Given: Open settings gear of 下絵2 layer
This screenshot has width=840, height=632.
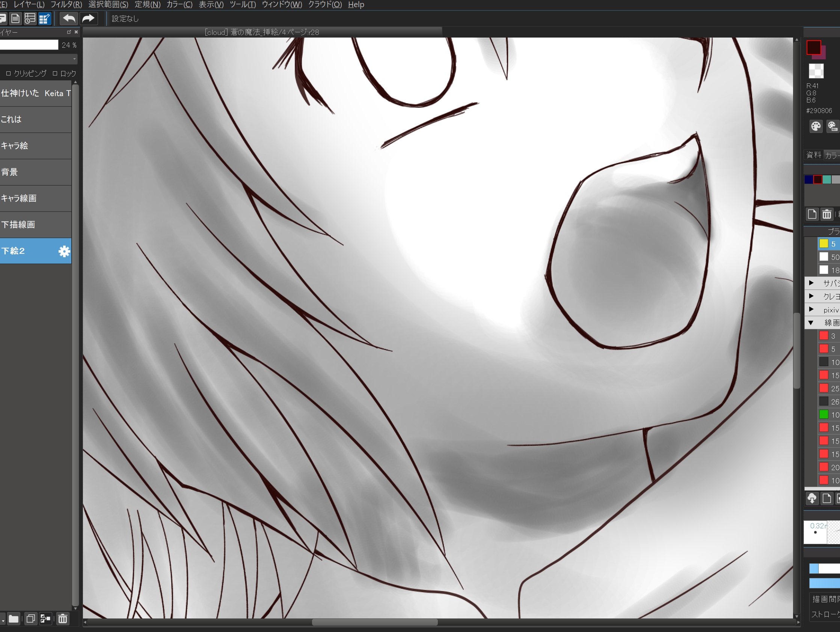Looking at the screenshot, I should (64, 251).
